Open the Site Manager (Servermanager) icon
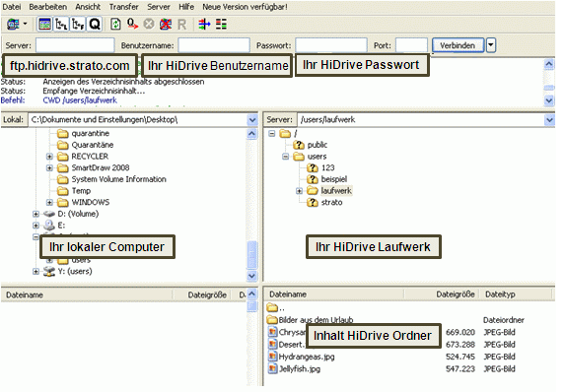This screenshot has width=565, height=392. 14,25
